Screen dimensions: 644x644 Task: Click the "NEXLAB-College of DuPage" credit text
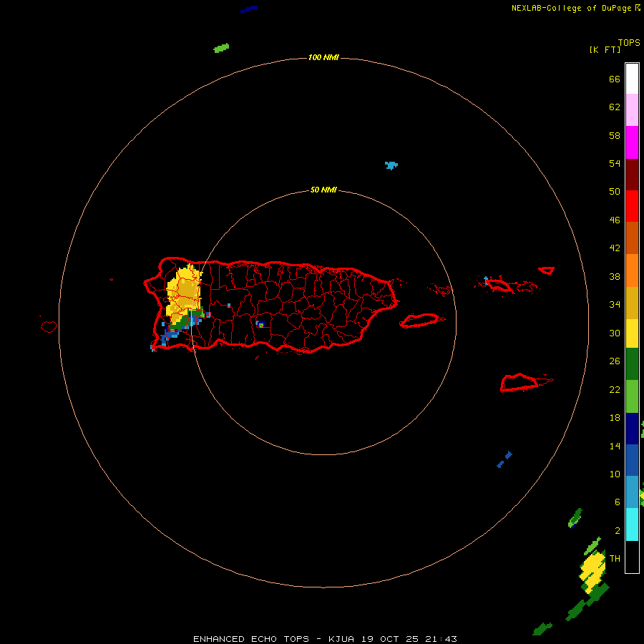click(x=571, y=8)
